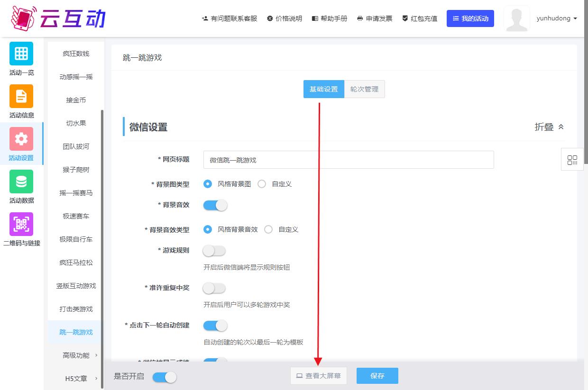Open 猴子爬树 menu item
The width and height of the screenshot is (588, 390).
coord(76,170)
